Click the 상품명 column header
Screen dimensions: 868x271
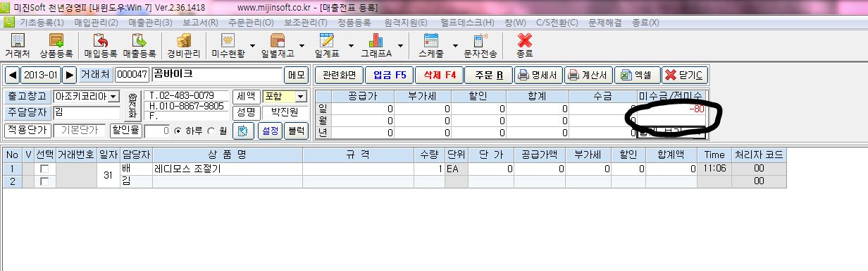tap(228, 155)
